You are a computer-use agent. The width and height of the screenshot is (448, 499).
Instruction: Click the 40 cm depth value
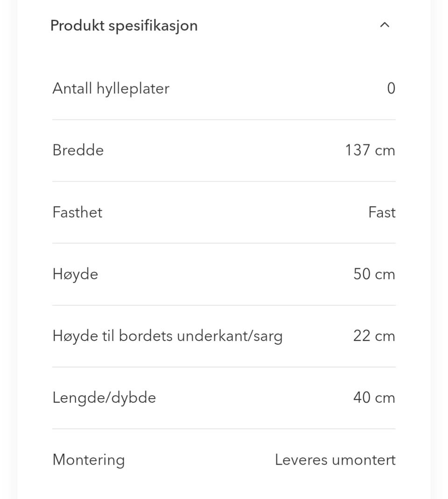[374, 397]
